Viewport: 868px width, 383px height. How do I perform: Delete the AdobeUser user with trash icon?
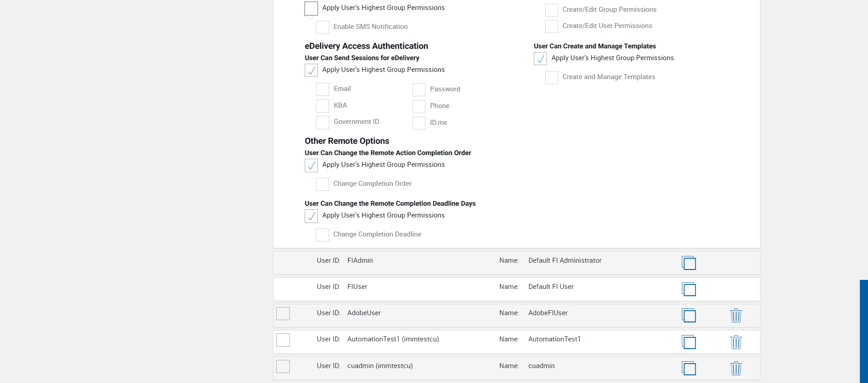(736, 315)
